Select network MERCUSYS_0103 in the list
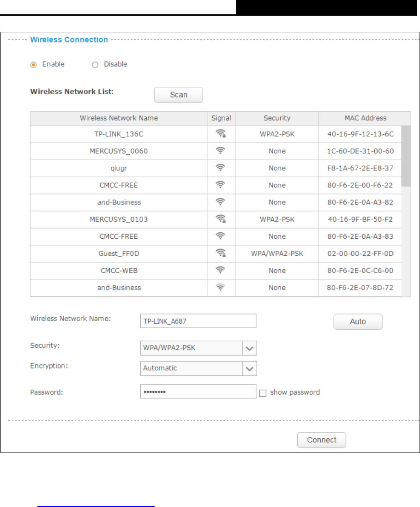Image resolution: width=420 pixels, height=507 pixels. [x=119, y=219]
